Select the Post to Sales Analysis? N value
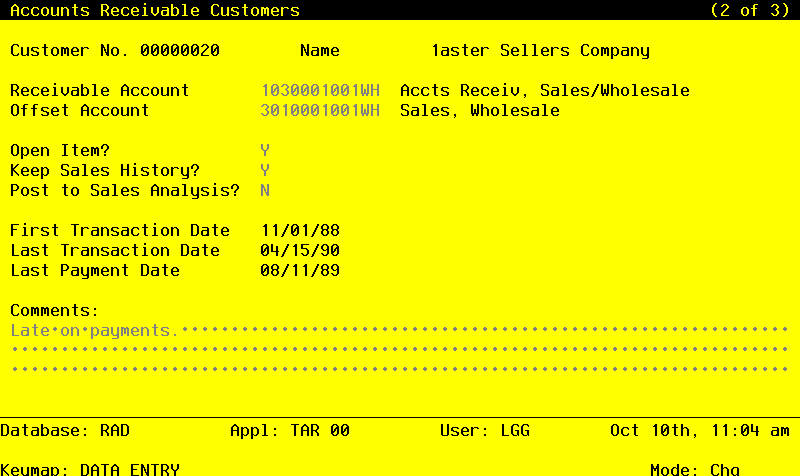Viewport: 800px width, 476px height. [265, 190]
